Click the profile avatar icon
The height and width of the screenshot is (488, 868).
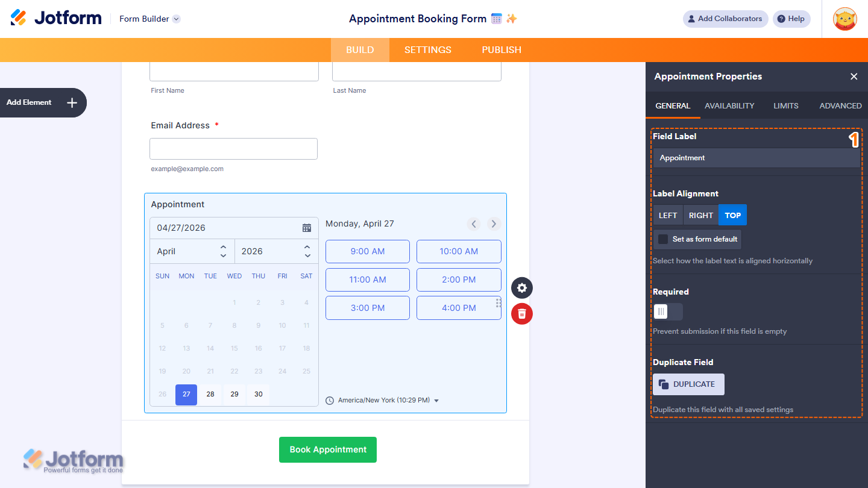coord(844,19)
